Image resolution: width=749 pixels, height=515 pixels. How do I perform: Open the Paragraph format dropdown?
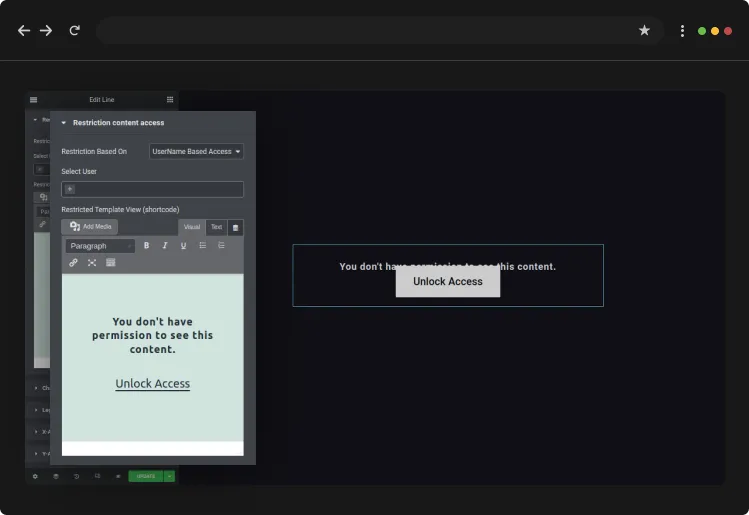[100, 246]
